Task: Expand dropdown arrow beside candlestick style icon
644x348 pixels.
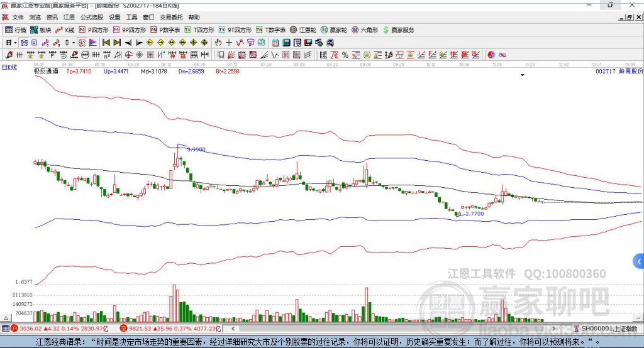Action: click(74, 43)
